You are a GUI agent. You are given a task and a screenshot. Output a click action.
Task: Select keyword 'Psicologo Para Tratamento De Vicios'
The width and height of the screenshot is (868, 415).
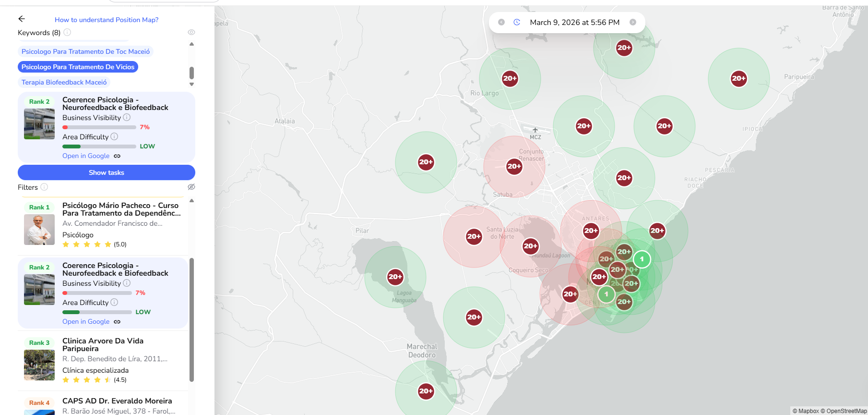point(78,67)
